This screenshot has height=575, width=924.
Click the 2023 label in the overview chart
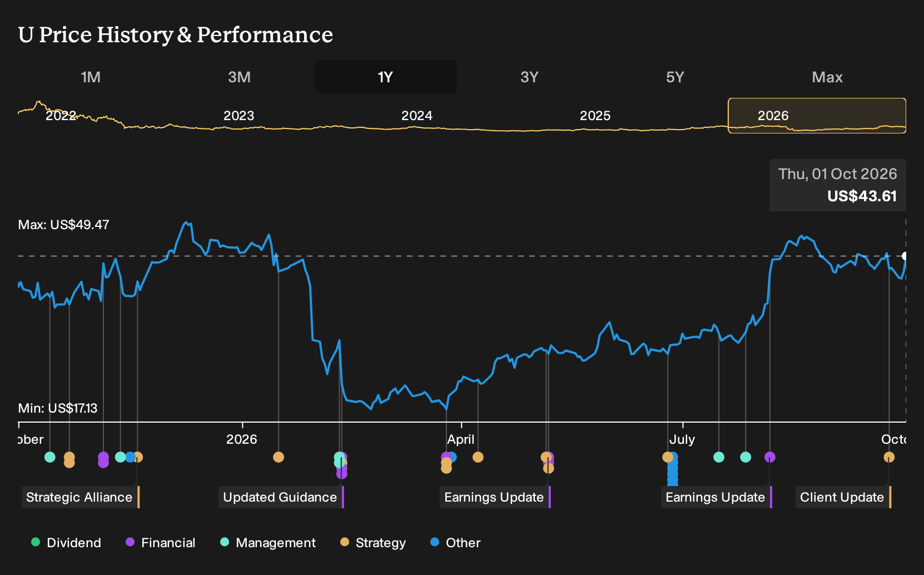tap(239, 116)
